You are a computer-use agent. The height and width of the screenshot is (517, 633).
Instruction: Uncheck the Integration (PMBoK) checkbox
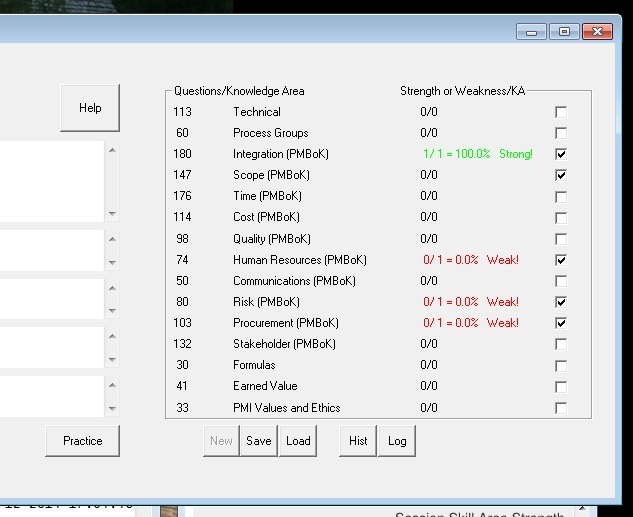[x=561, y=154]
